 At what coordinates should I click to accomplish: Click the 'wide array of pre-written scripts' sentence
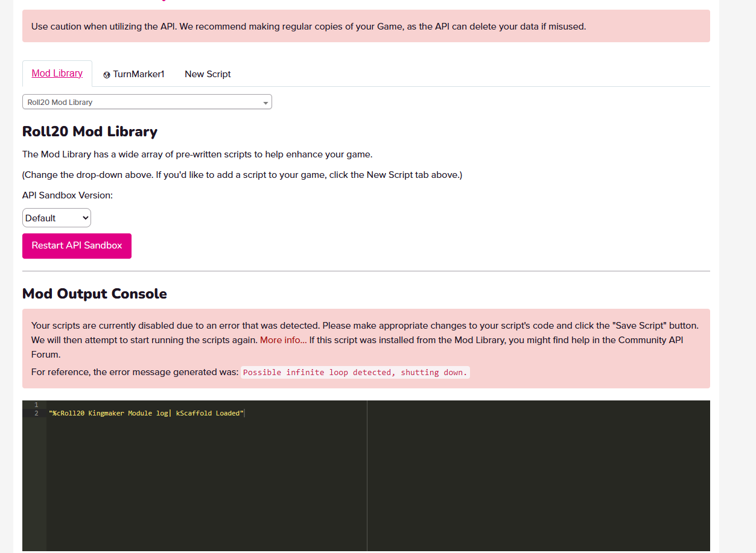pos(197,154)
